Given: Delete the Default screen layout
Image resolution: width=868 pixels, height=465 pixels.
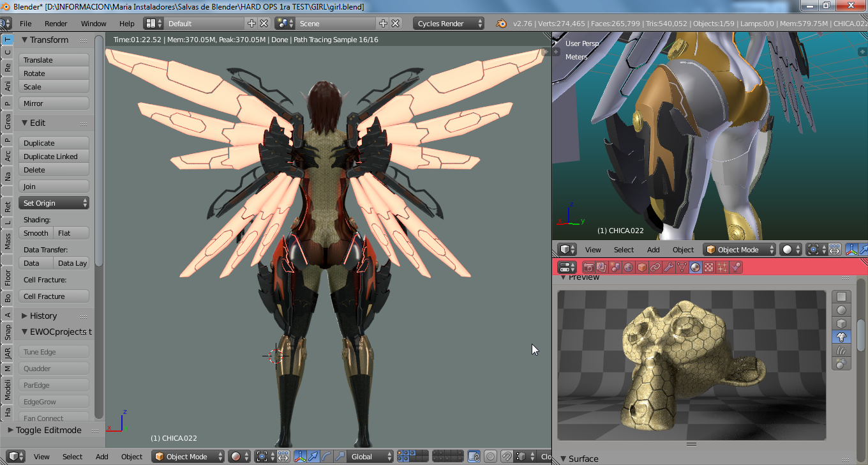Looking at the screenshot, I should (264, 24).
